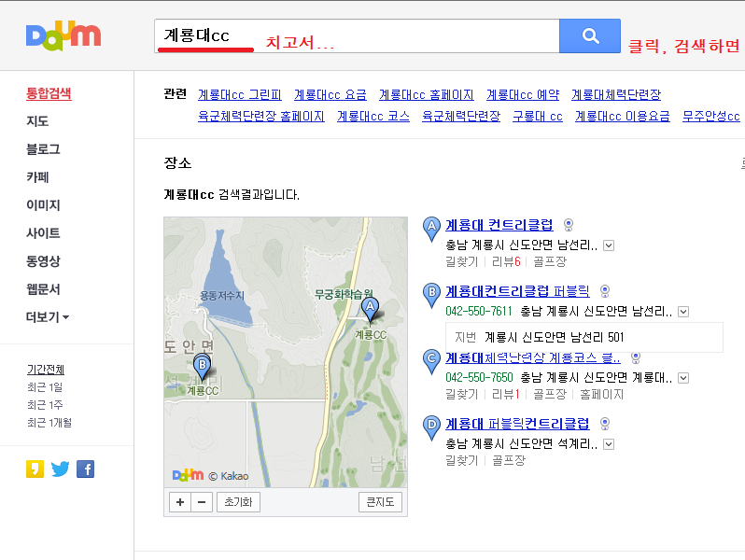Image resolution: width=745 pixels, height=560 pixels.
Task: Filter results to 최근 1주
Action: (45, 405)
